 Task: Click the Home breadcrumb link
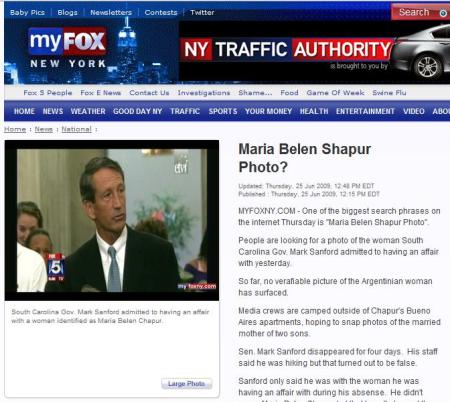pos(15,129)
